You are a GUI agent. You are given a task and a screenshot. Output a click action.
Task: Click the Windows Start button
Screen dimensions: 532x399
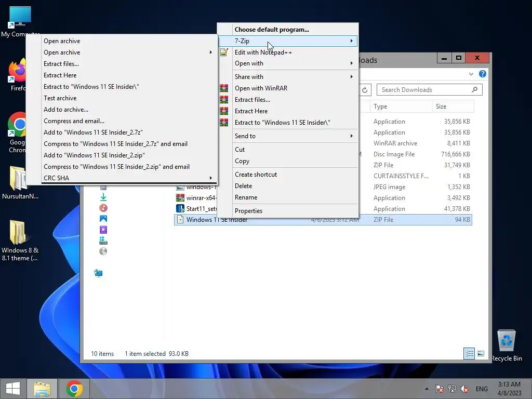(x=13, y=389)
